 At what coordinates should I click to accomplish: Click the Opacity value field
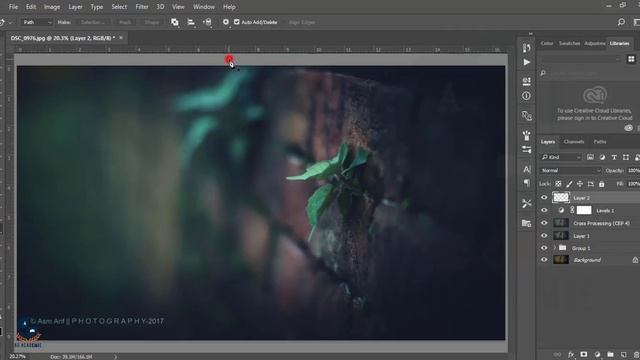point(633,170)
